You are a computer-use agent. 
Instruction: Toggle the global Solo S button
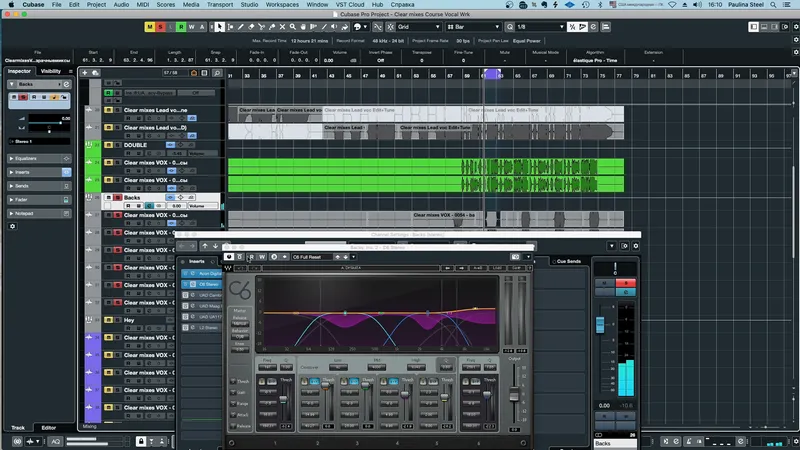(160, 27)
